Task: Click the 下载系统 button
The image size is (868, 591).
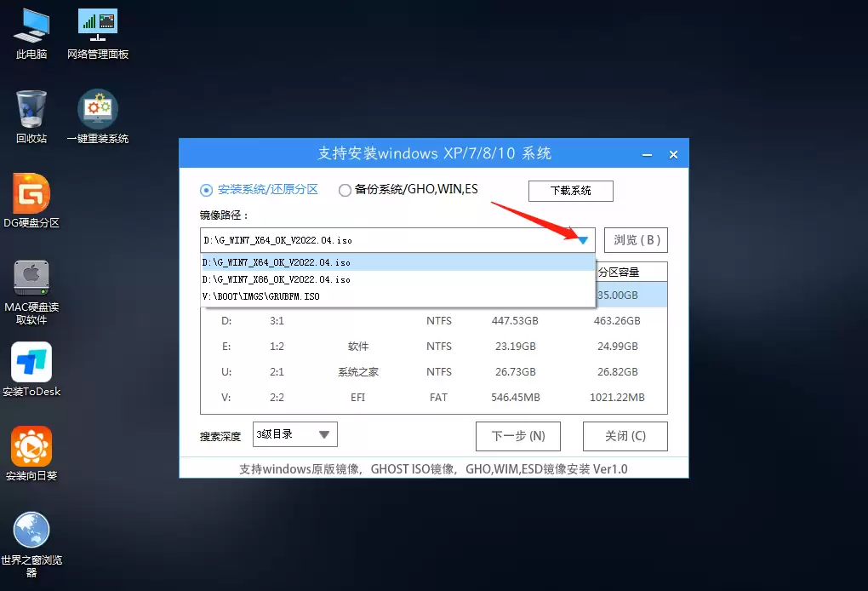Action: coord(570,191)
